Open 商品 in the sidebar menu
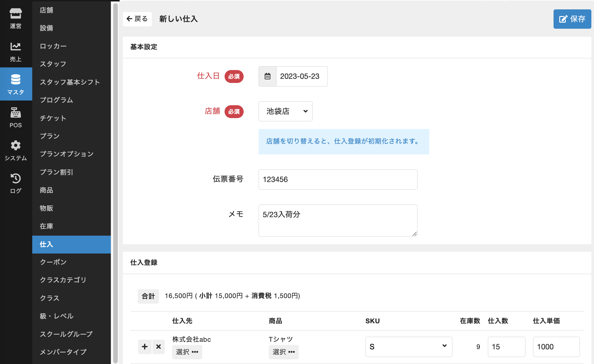Viewport: 594px width, 364px height. click(47, 190)
